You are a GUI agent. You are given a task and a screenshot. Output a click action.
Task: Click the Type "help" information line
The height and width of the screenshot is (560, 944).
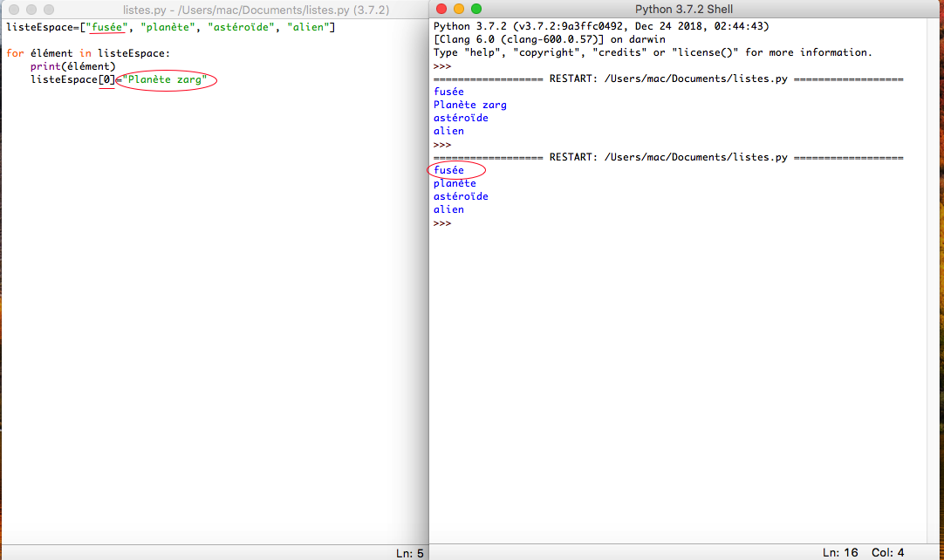[x=653, y=52]
